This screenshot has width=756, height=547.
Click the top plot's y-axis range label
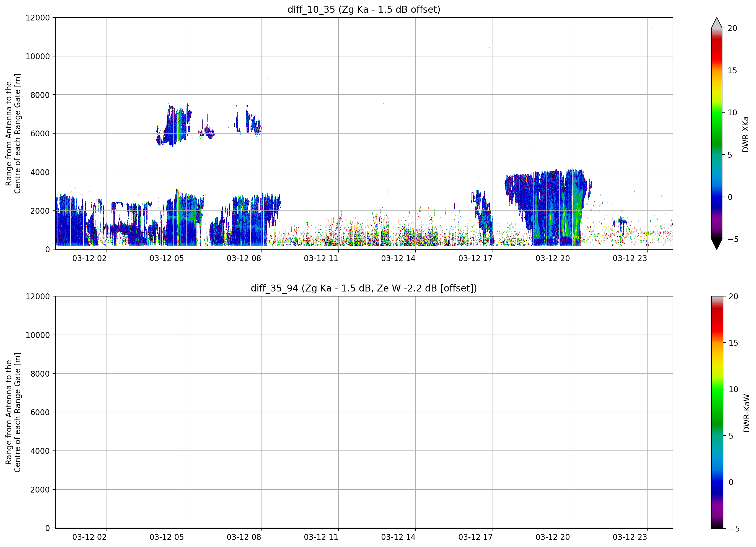(13, 134)
